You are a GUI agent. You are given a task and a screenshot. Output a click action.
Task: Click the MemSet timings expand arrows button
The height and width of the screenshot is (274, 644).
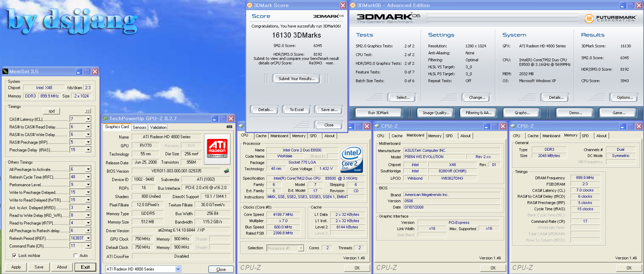pyautogui.click(x=88, y=111)
